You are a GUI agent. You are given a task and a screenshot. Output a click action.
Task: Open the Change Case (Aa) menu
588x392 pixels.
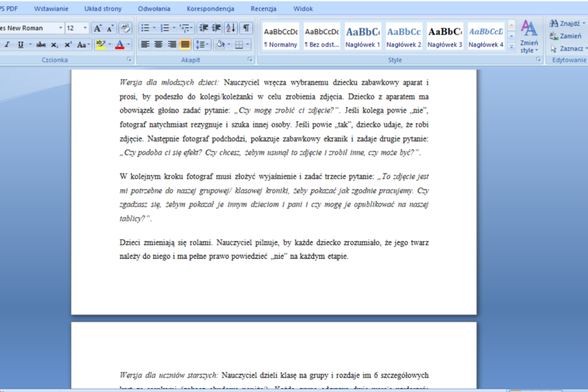(83, 45)
